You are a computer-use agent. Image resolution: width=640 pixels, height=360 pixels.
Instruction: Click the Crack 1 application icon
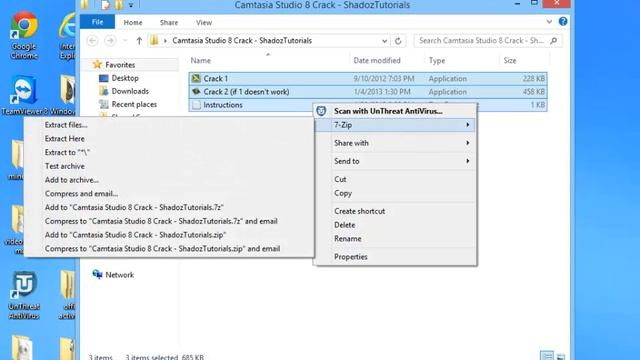tap(196, 78)
